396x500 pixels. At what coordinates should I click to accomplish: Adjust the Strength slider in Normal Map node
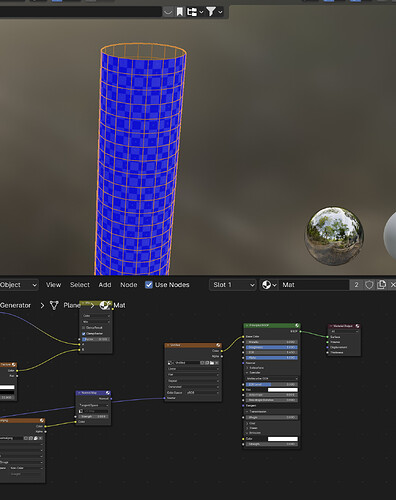pyautogui.click(x=94, y=417)
